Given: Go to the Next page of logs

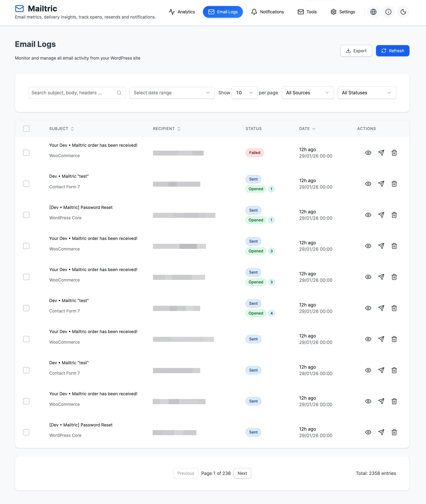Looking at the screenshot, I should [242, 473].
